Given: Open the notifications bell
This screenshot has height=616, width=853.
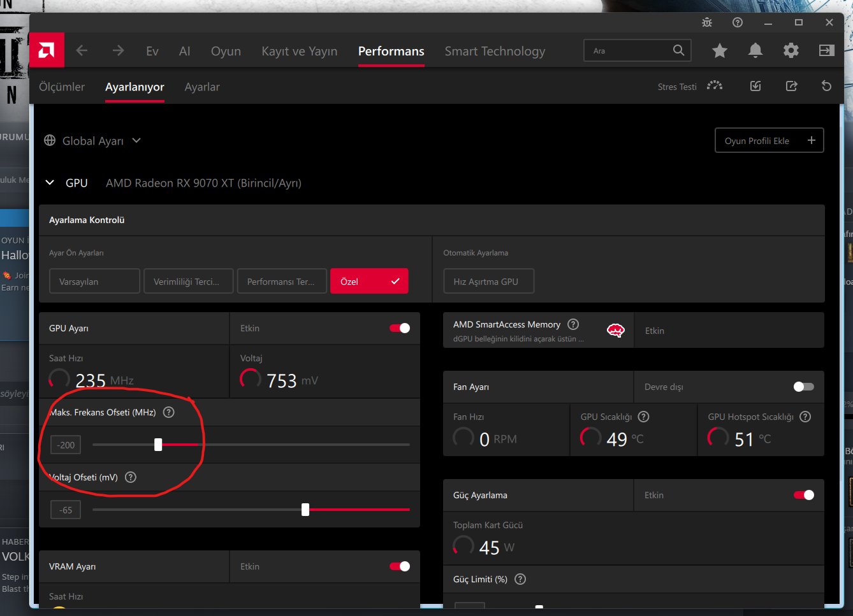Looking at the screenshot, I should coord(755,50).
